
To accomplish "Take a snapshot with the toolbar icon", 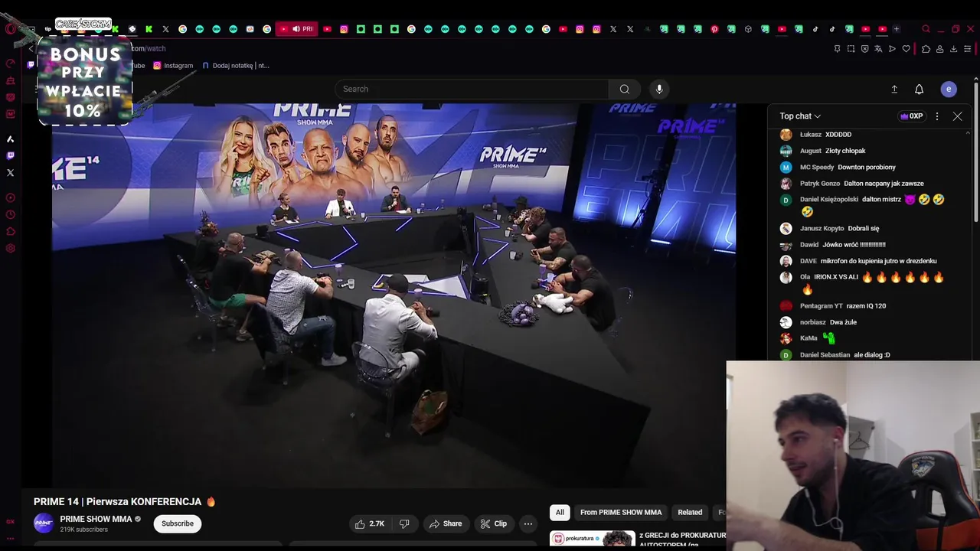I will [851, 49].
